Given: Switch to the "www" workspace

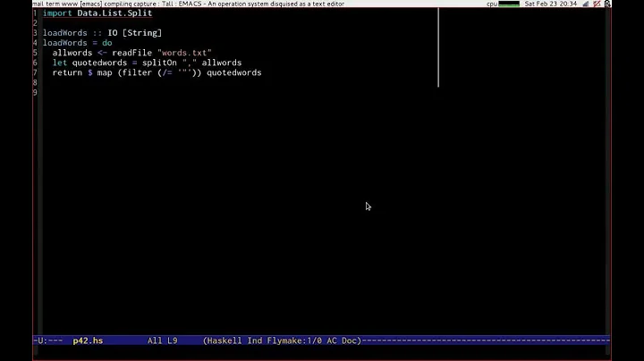Looking at the screenshot, I should pyautogui.click(x=71, y=4).
